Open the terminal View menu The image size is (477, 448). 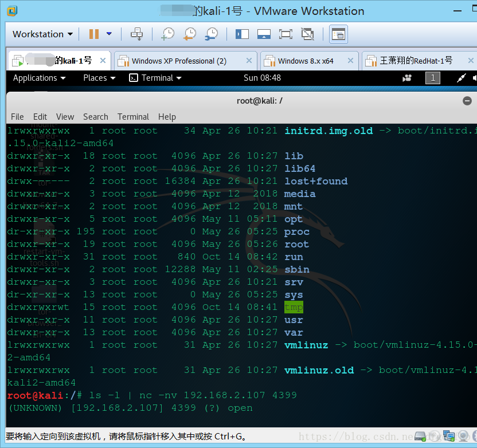(65, 117)
